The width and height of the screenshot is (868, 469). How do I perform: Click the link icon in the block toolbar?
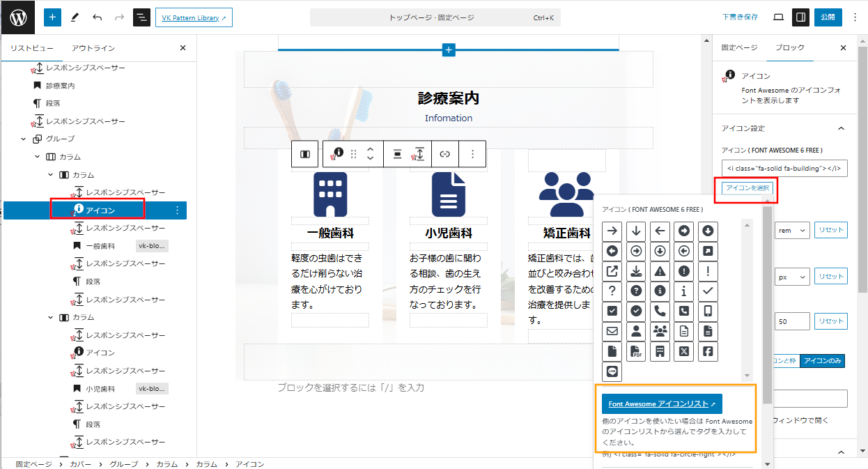[x=444, y=154]
